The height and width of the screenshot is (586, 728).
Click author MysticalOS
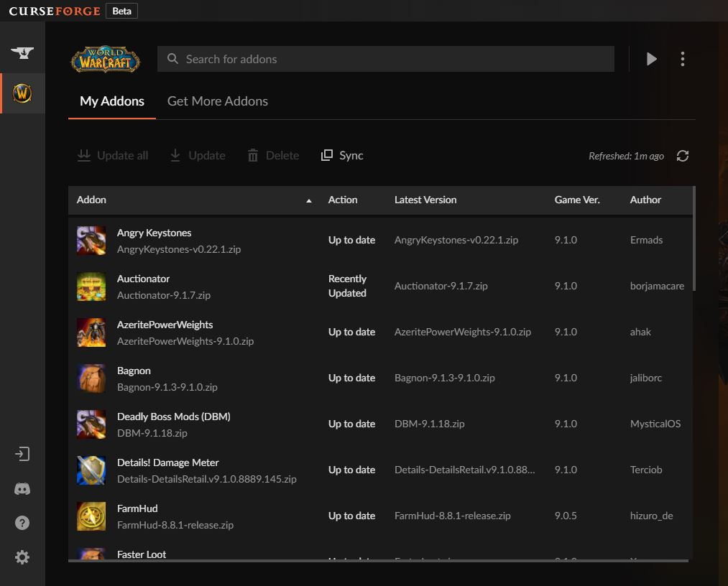coord(655,424)
